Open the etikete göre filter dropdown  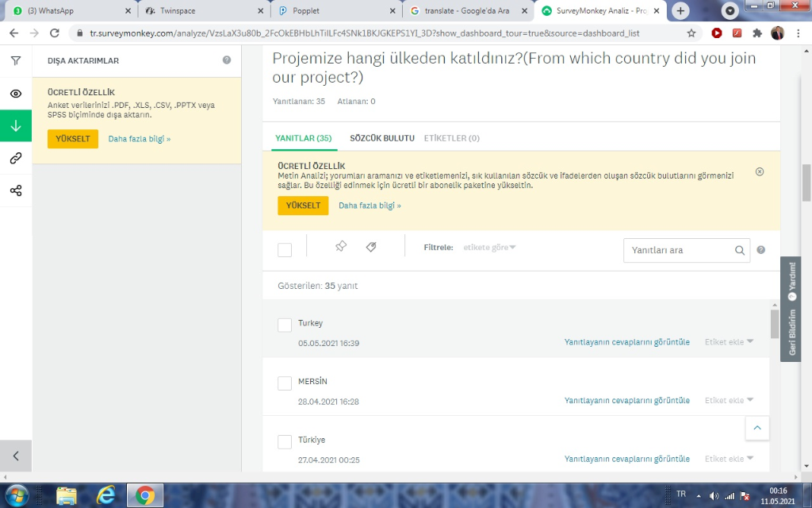[489, 248]
